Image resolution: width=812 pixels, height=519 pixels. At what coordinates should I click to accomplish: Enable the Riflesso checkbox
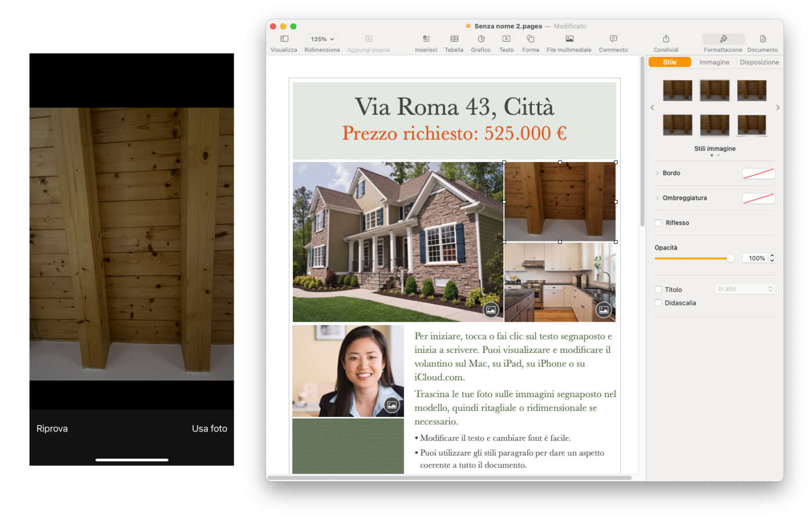tap(658, 223)
